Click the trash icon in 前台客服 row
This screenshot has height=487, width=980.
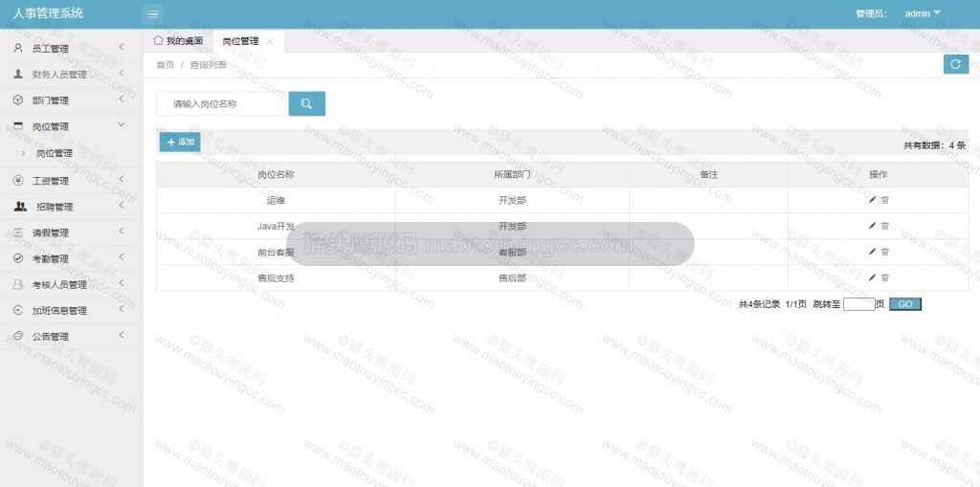tap(885, 252)
